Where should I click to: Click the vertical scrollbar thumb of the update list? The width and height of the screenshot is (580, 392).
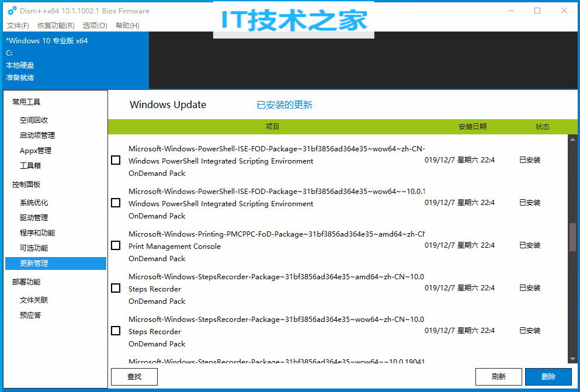(572, 237)
